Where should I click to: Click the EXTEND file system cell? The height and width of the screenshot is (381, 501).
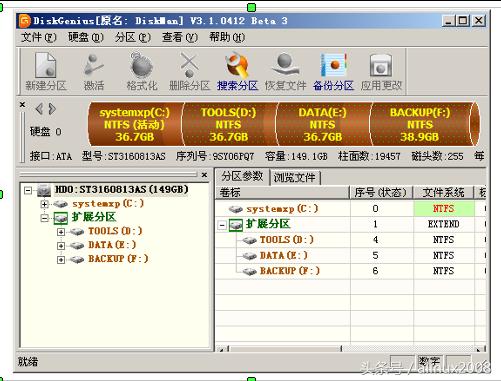point(444,224)
